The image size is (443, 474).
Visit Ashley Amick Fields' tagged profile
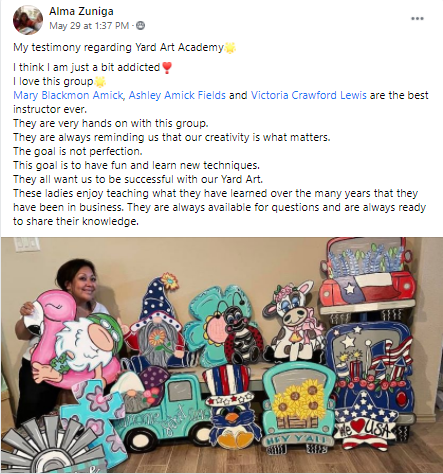pyautogui.click(x=177, y=95)
